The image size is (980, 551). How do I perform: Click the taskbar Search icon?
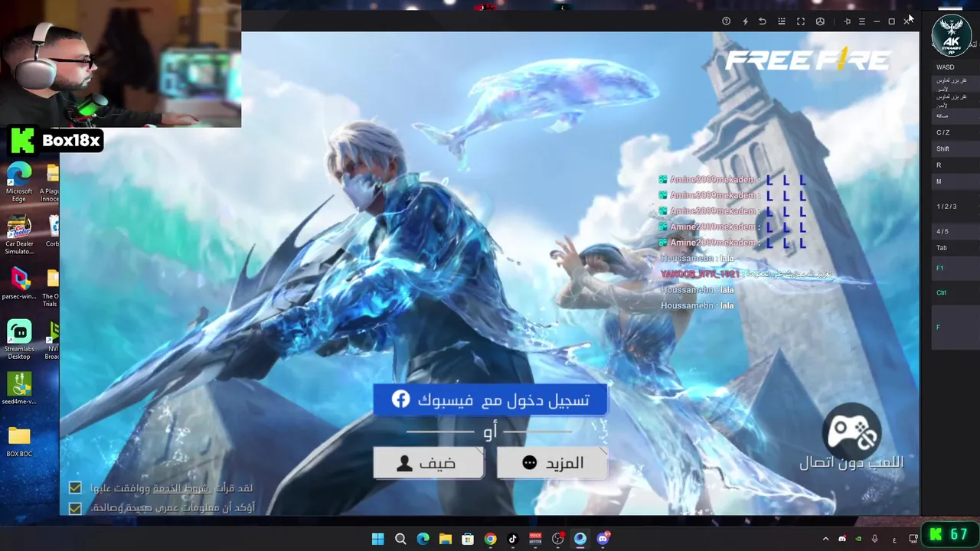pos(400,539)
